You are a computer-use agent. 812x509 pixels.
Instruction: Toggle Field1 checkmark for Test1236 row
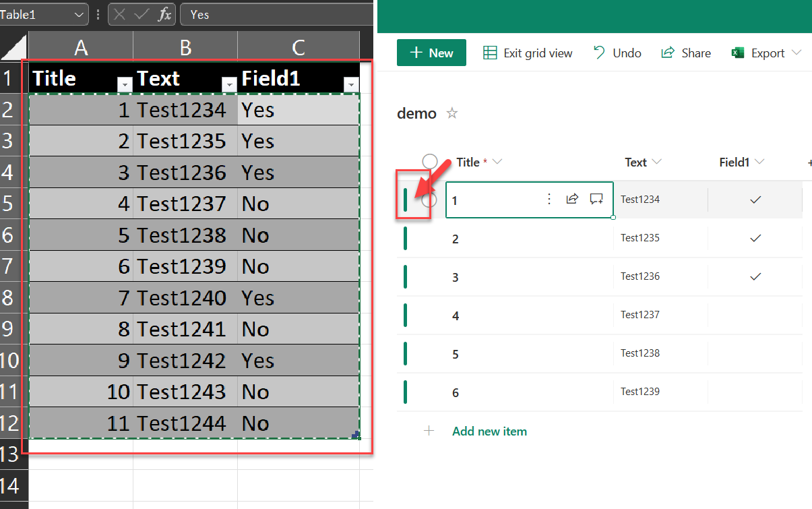[x=755, y=276]
